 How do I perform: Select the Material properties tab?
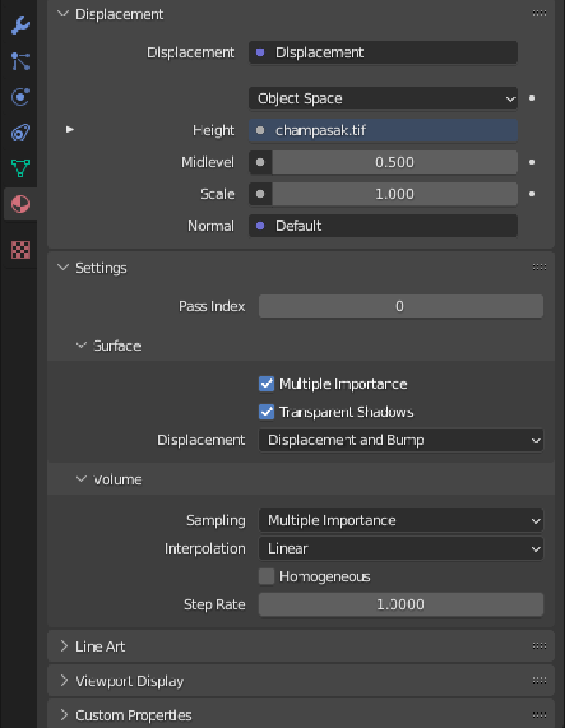click(20, 204)
